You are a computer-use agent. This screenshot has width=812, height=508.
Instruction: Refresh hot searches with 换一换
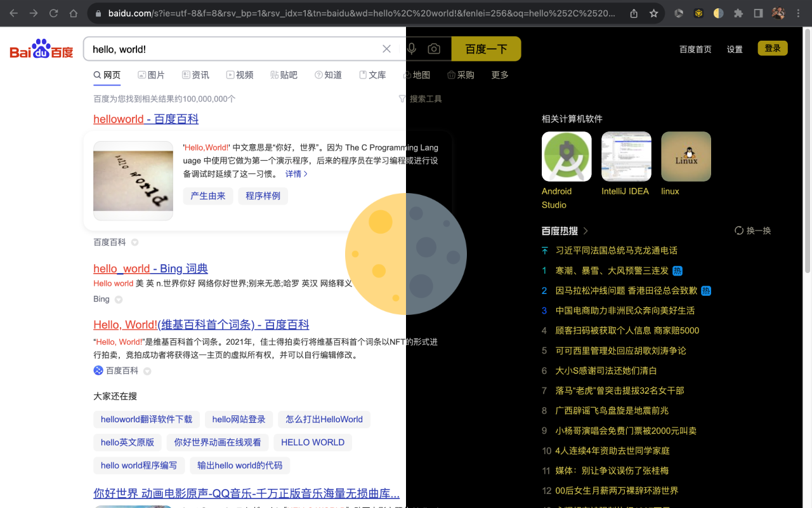click(752, 231)
